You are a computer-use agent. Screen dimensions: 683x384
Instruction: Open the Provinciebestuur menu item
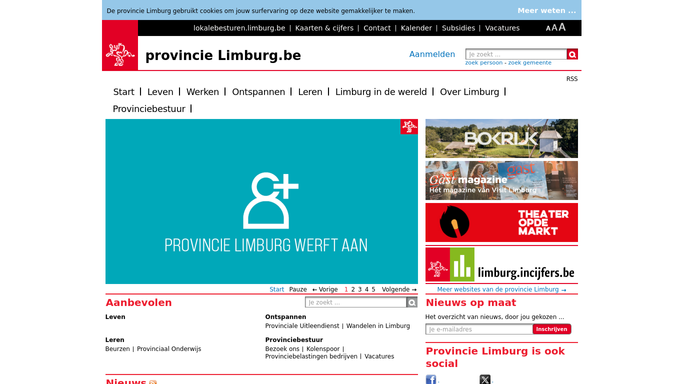tap(149, 109)
